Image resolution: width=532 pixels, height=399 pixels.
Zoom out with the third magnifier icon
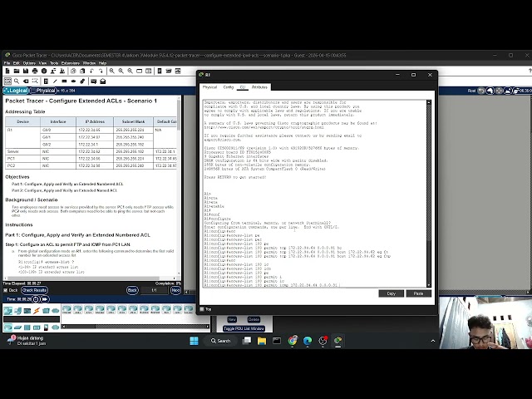coord(130,71)
